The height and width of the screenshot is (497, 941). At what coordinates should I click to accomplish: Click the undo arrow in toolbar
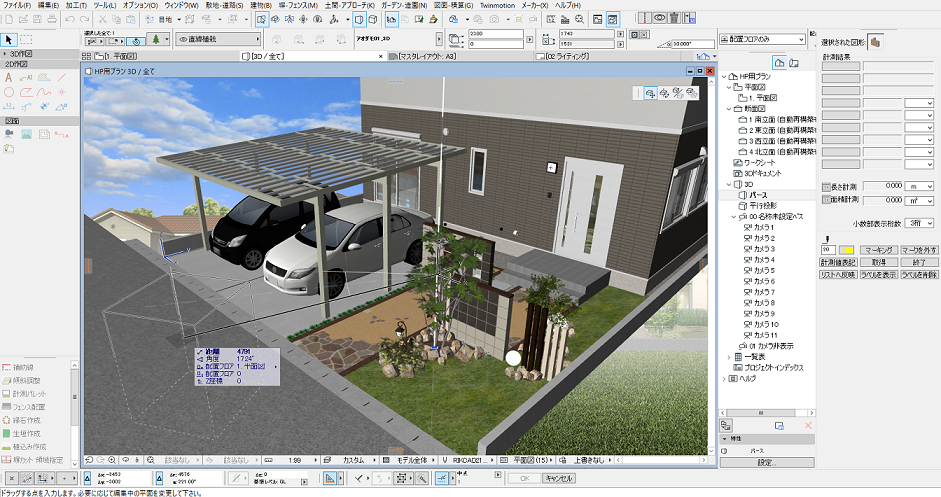(69, 19)
